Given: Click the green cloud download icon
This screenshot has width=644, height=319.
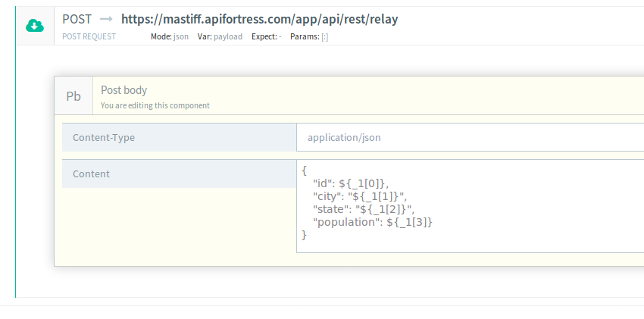Looking at the screenshot, I should (35, 26).
